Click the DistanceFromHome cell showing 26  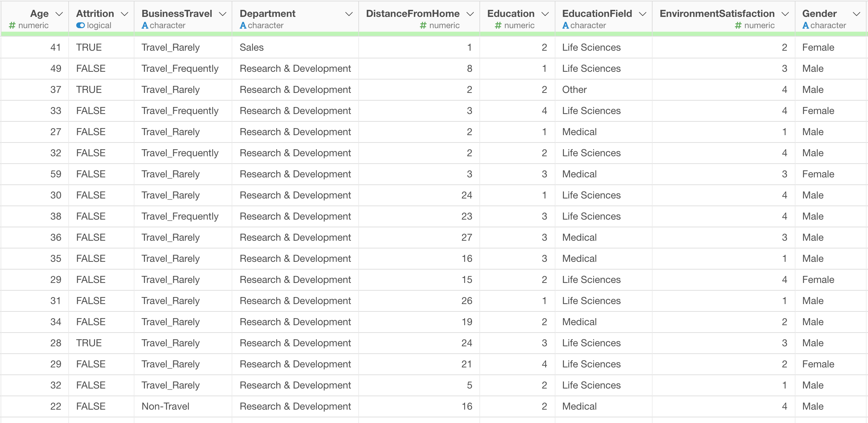[x=419, y=301]
